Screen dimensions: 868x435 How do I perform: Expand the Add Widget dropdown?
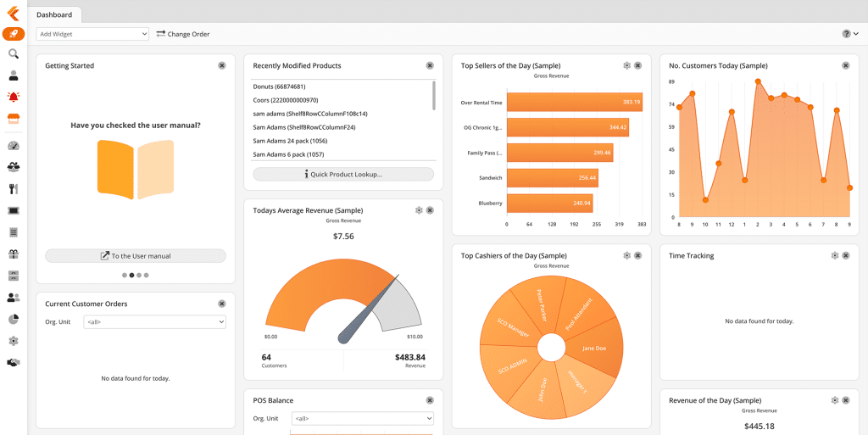click(92, 34)
